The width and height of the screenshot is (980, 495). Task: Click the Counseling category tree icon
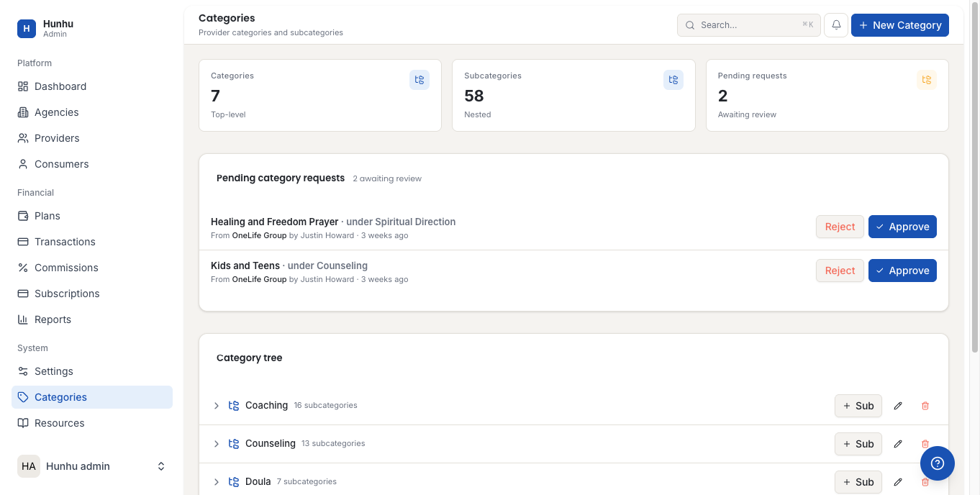click(x=234, y=444)
